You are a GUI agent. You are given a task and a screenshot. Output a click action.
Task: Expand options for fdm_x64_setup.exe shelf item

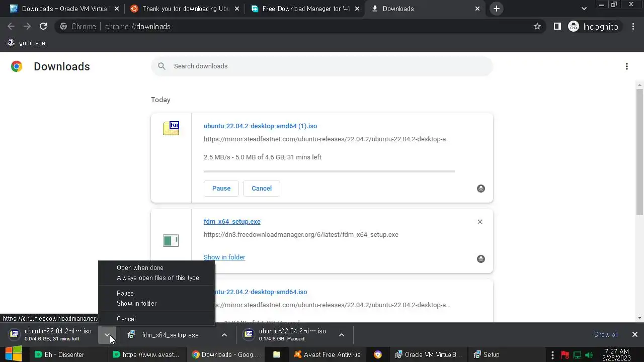pos(224,335)
